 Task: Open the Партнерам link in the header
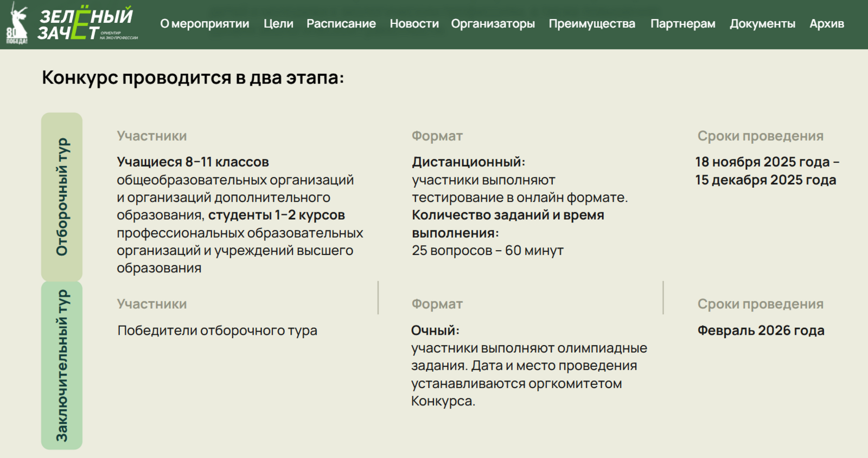point(683,24)
